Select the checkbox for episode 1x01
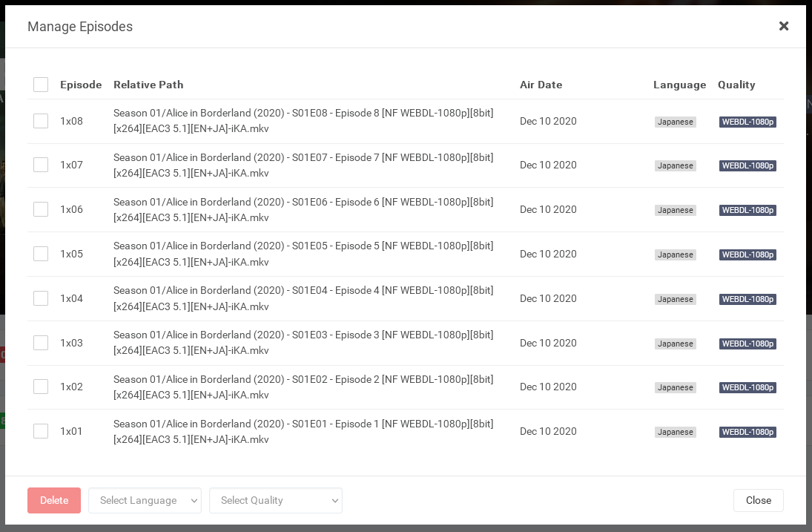812x532 pixels. pos(41,431)
